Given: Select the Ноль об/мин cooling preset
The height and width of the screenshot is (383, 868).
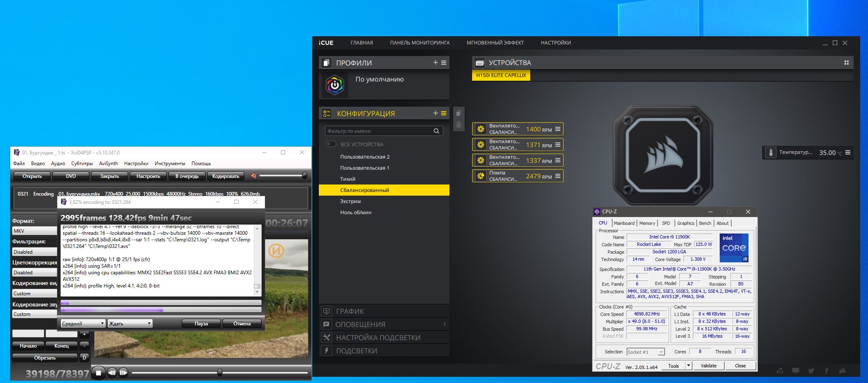Looking at the screenshot, I should [x=384, y=213].
